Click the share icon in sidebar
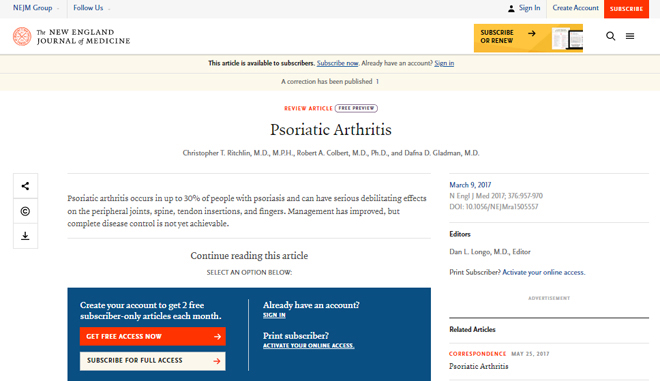This screenshot has width=660, height=381. 25,186
